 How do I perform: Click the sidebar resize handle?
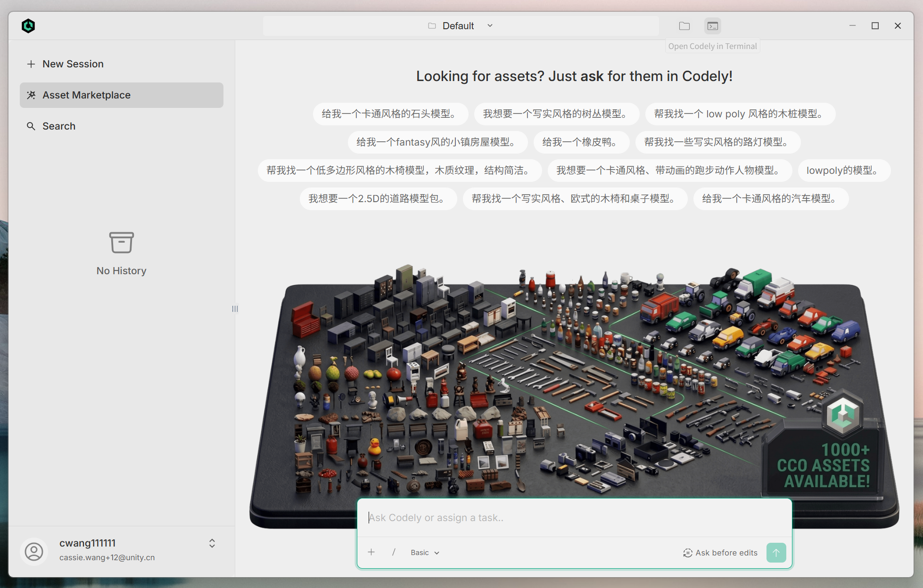pyautogui.click(x=235, y=309)
